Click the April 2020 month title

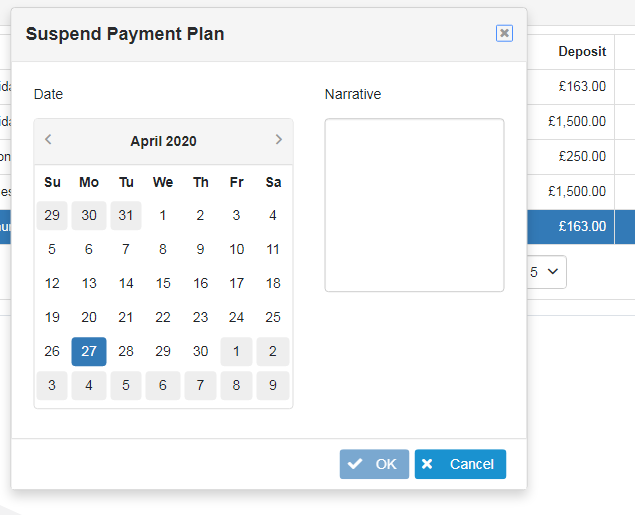click(x=163, y=141)
